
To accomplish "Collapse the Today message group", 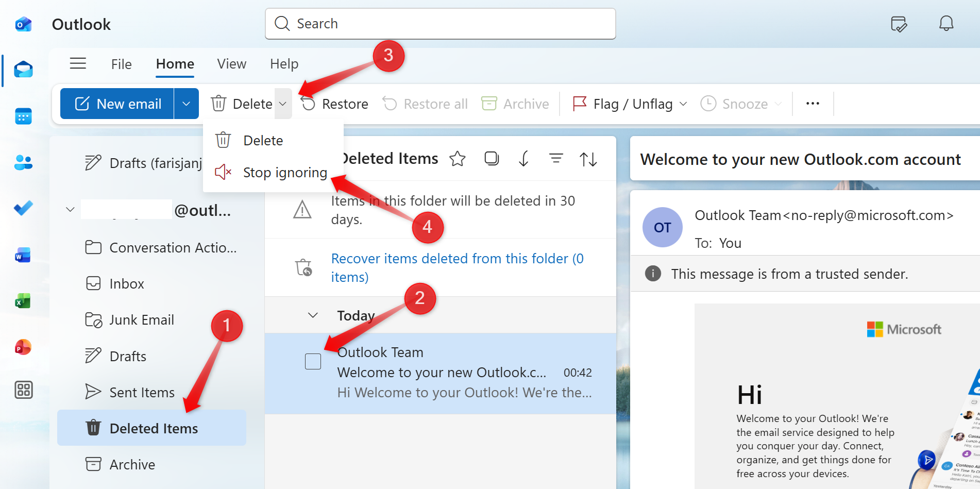I will pos(312,315).
